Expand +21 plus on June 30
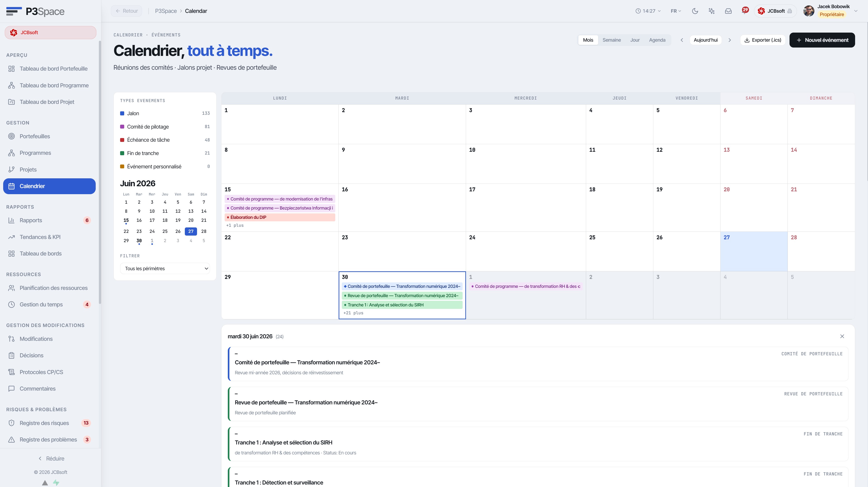This screenshot has width=868, height=487. click(353, 313)
